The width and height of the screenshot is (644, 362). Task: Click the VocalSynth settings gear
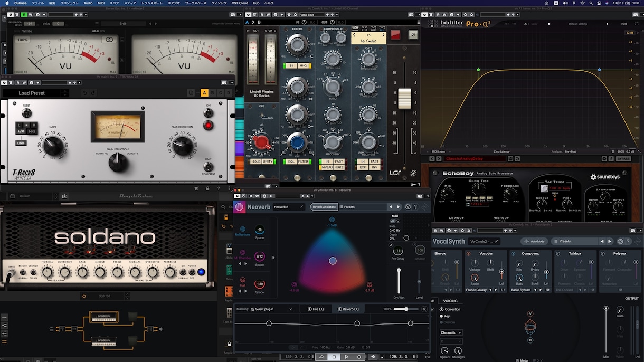(621, 241)
